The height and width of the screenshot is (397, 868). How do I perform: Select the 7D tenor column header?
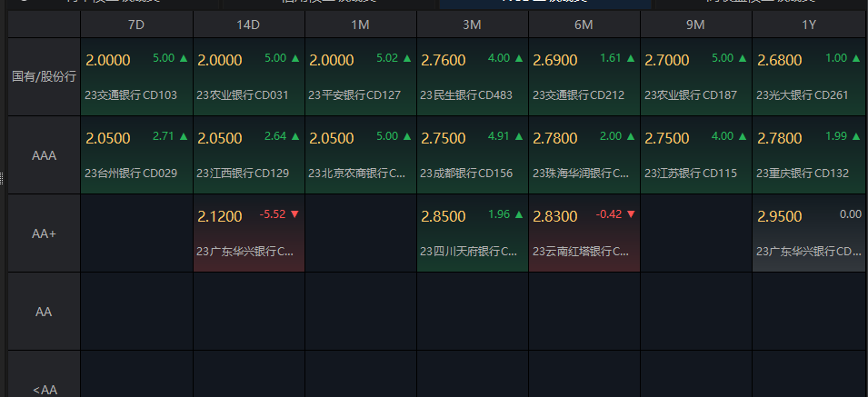click(136, 25)
